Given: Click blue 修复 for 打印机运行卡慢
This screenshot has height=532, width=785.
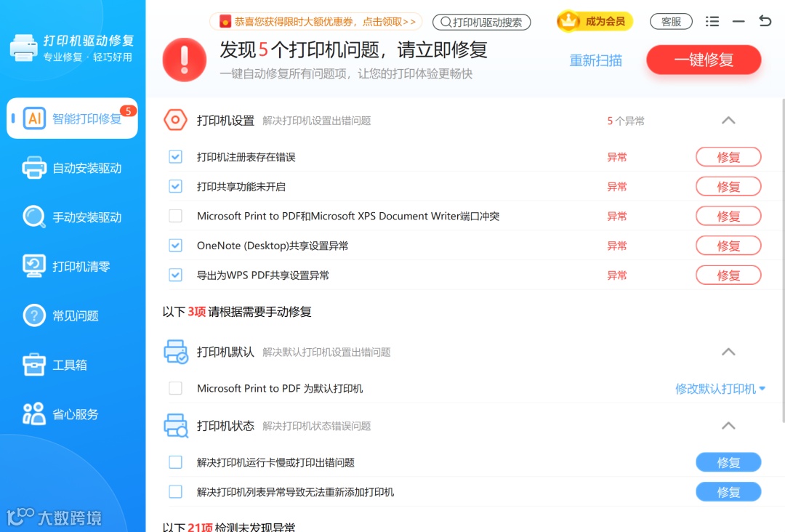Looking at the screenshot, I should point(728,462).
